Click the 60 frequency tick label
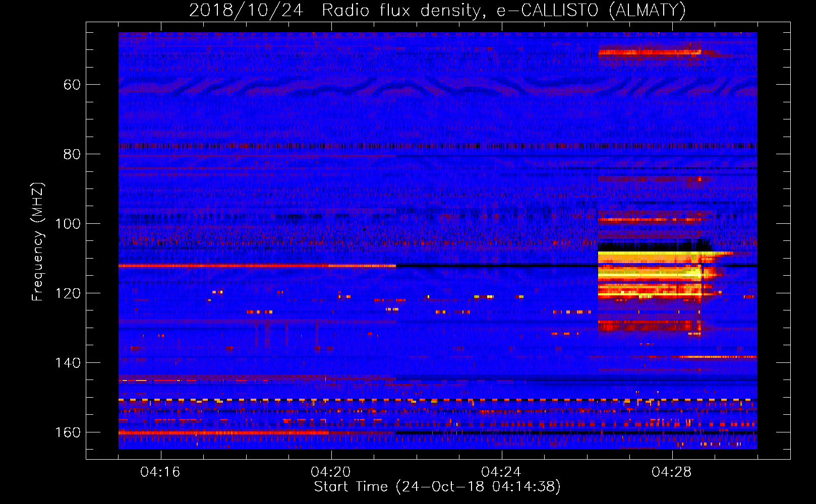Image resolution: width=816 pixels, height=504 pixels. click(x=72, y=85)
